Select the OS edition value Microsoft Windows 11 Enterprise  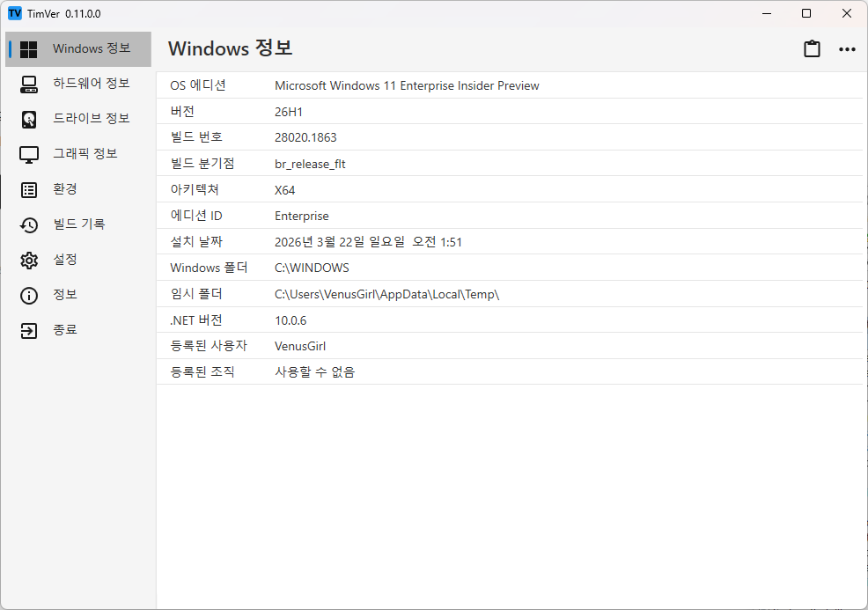click(407, 85)
